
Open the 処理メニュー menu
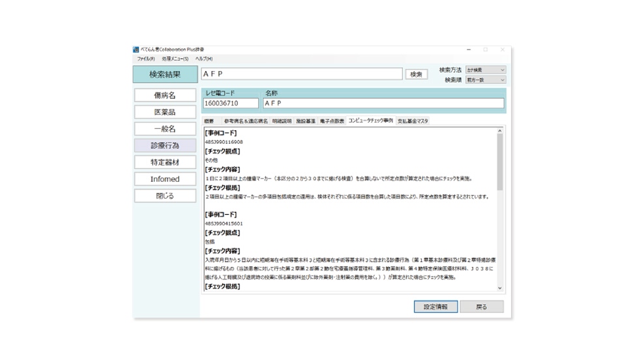(175, 59)
